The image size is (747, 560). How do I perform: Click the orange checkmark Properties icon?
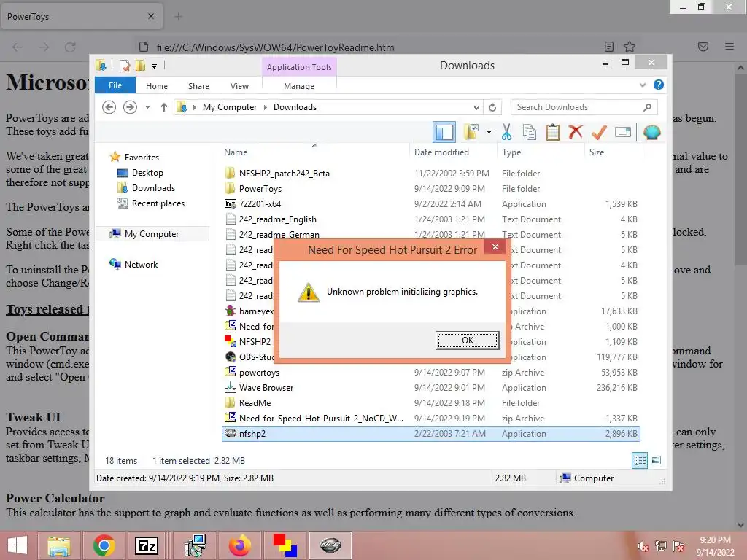tap(599, 132)
